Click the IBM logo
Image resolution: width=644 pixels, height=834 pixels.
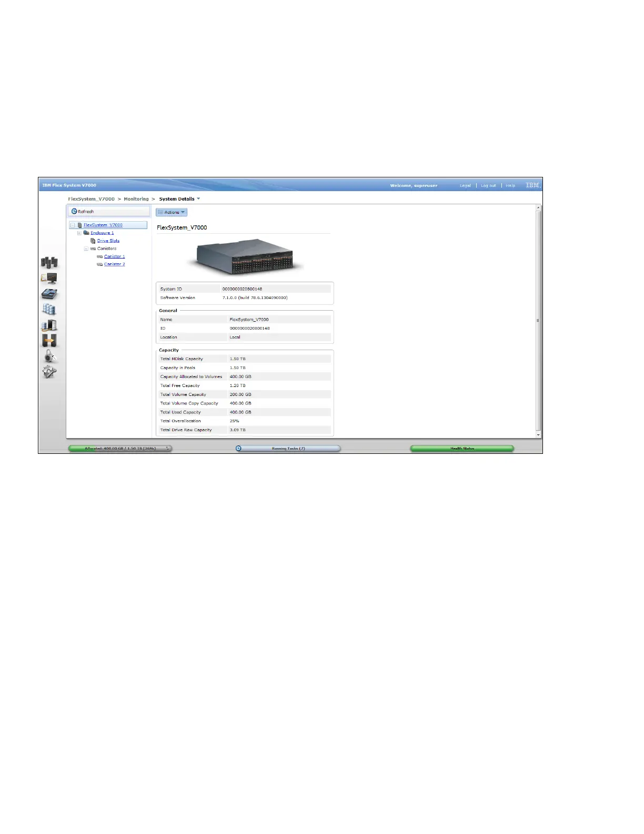532,185
